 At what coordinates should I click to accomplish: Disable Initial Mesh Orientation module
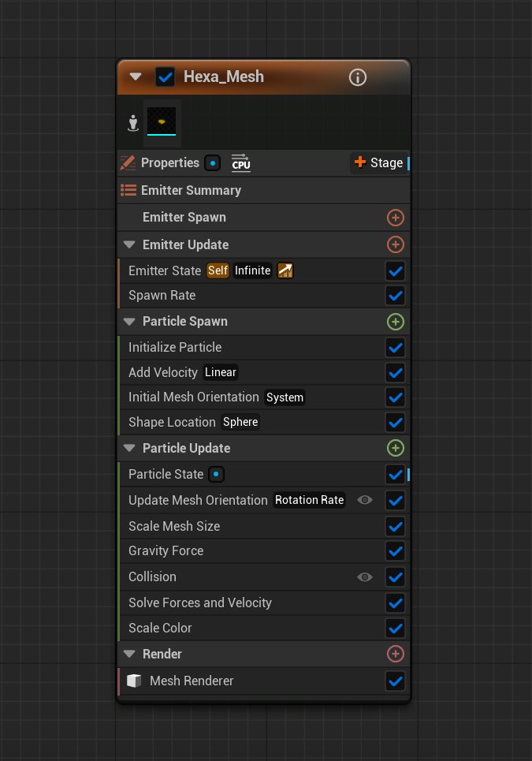[x=395, y=397]
